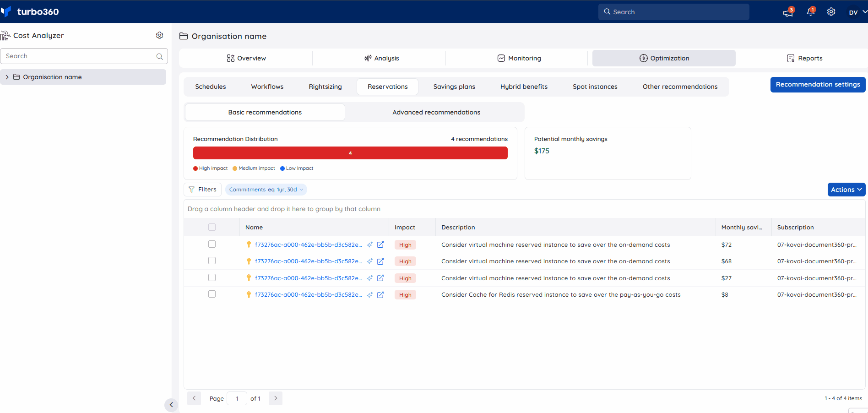Screen dimensions: 868x413
Task: Open the resource name link in the $72 row
Action: tap(308, 245)
